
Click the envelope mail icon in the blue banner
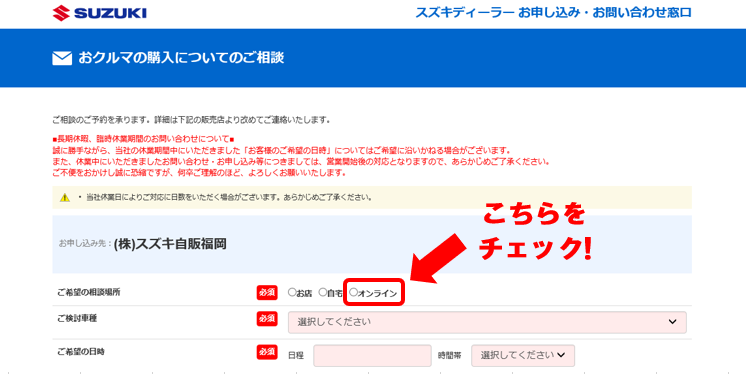[62, 59]
